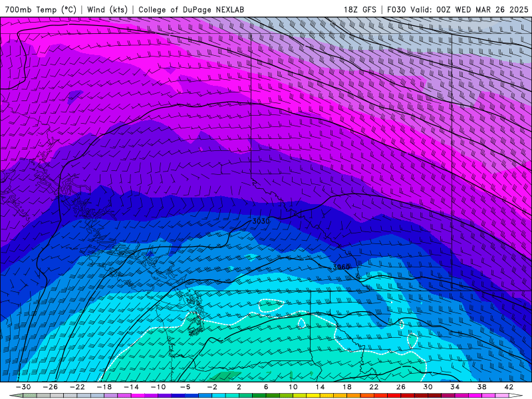532x399 pixels.
Task: Click the "College of DuPage NEXLAB" text
Action: 191,9
